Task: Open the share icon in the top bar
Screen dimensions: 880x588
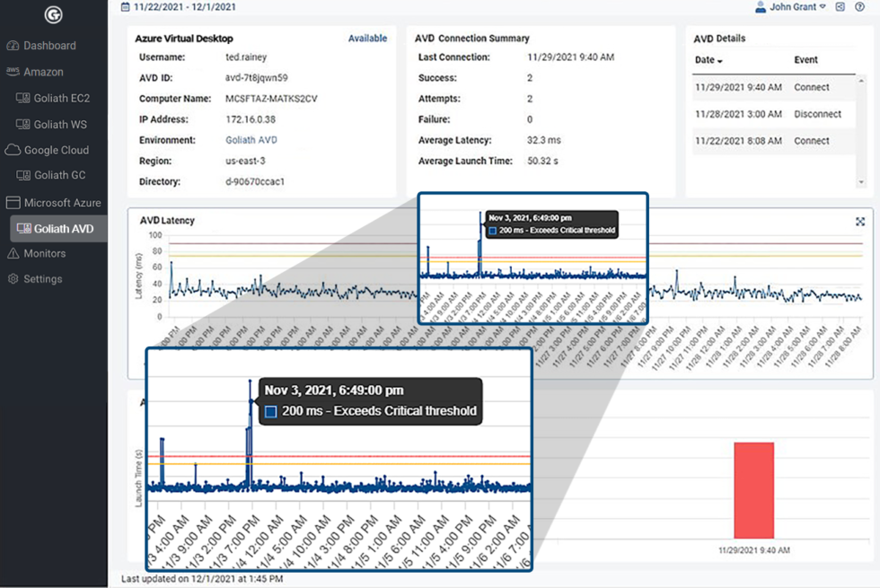Action: coord(839,7)
